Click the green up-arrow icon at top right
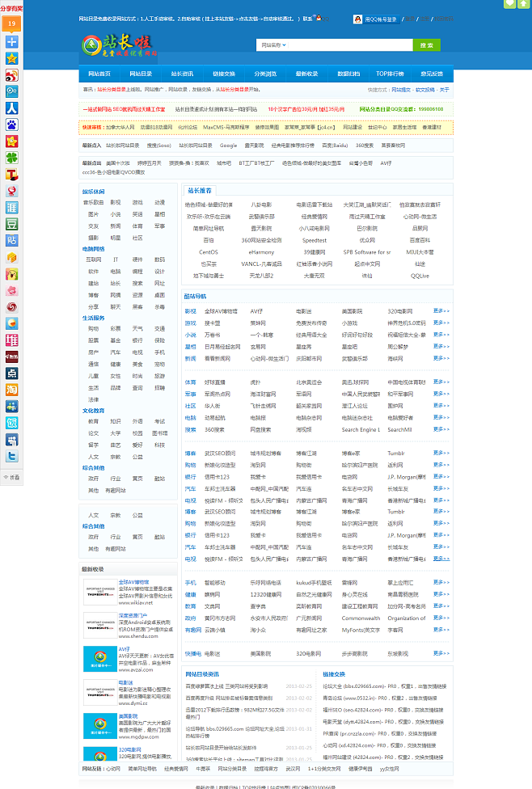The height and width of the screenshot is (789, 532). pos(523,3)
